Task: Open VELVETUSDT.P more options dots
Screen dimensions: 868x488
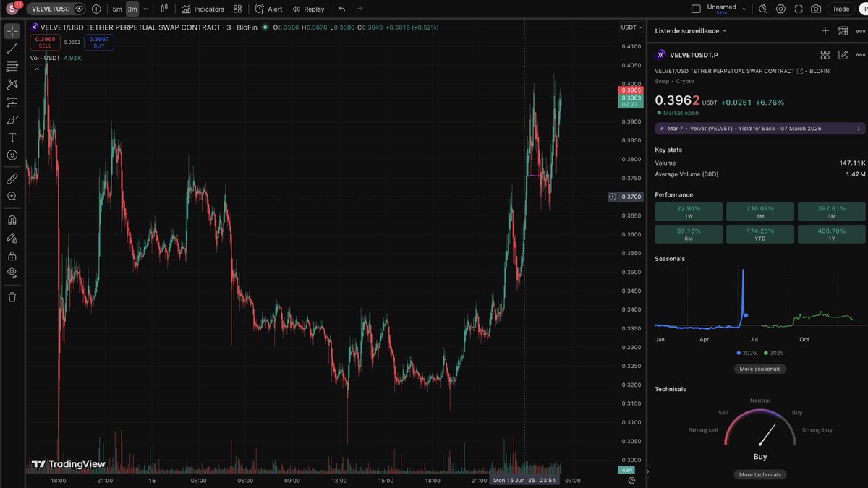Action: [x=860, y=55]
